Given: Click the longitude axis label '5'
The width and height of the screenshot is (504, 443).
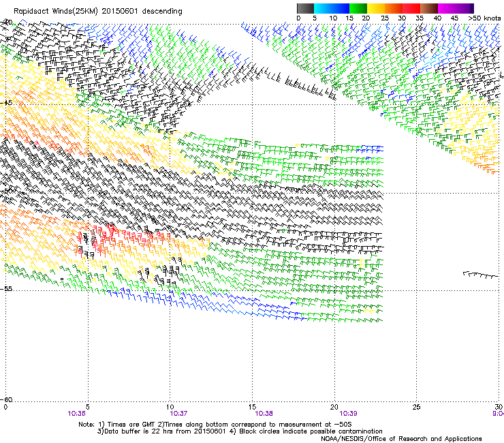Looking at the screenshot, I should click(88, 407).
